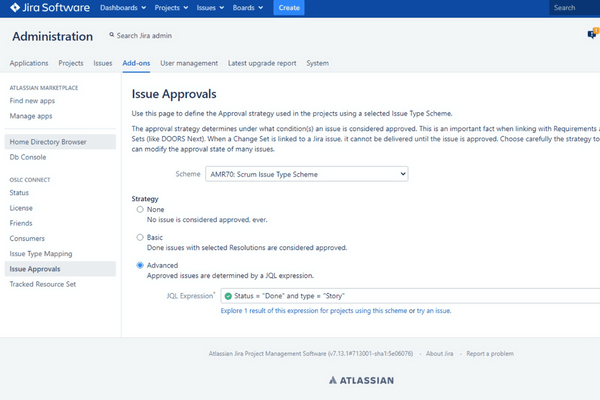Click the search magnifier icon in admin search

(111, 35)
